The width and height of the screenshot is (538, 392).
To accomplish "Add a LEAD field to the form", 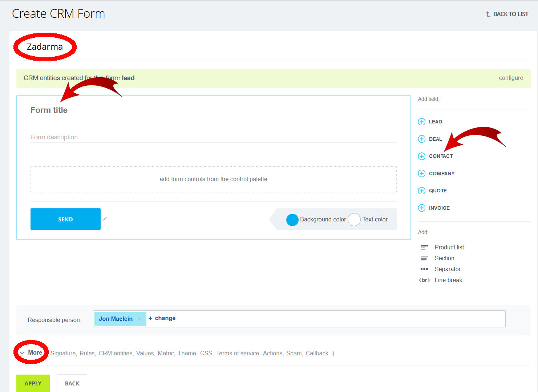I will click(436, 122).
